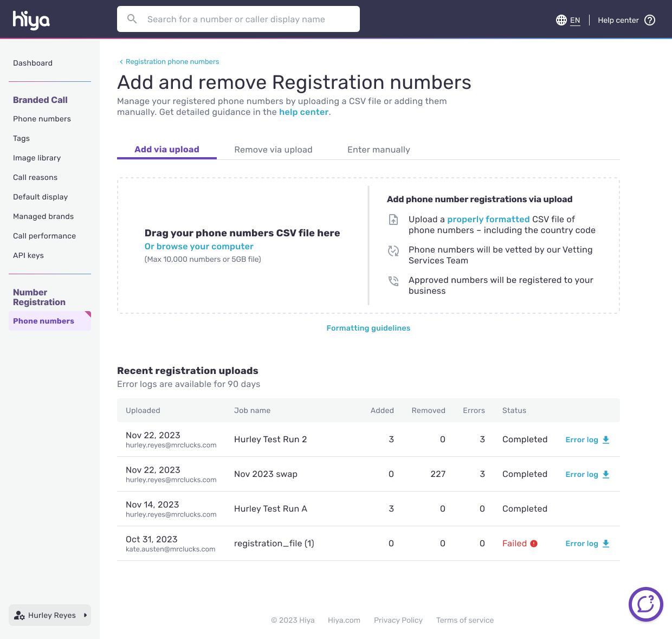Click the properly formatted link
672x639 pixels.
pyautogui.click(x=488, y=219)
